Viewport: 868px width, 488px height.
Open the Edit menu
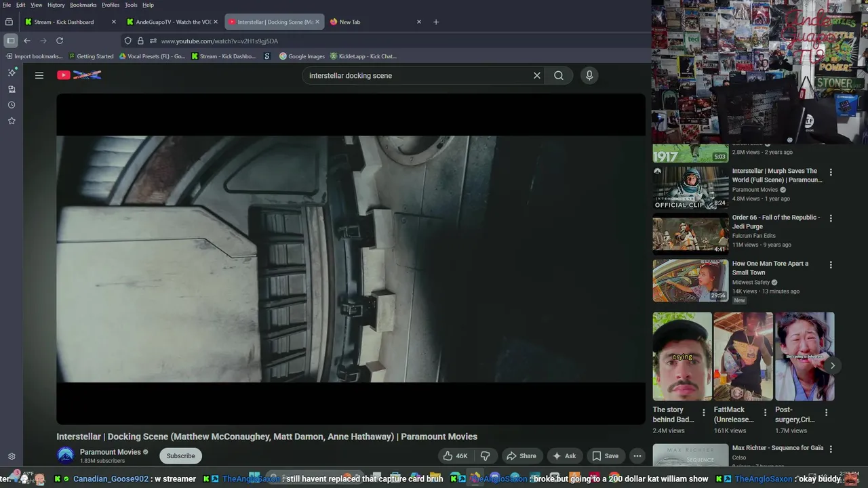[21, 5]
